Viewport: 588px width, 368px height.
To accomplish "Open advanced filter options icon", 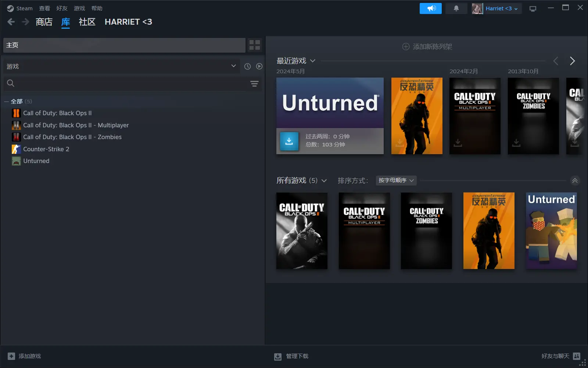I will [x=254, y=84].
